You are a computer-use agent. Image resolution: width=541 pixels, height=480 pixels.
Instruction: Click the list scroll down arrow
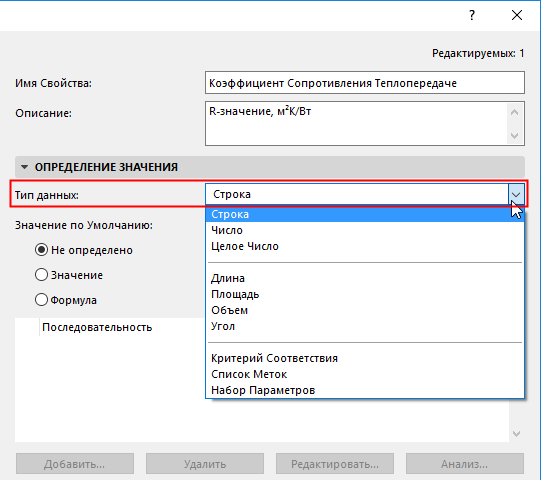[517, 434]
